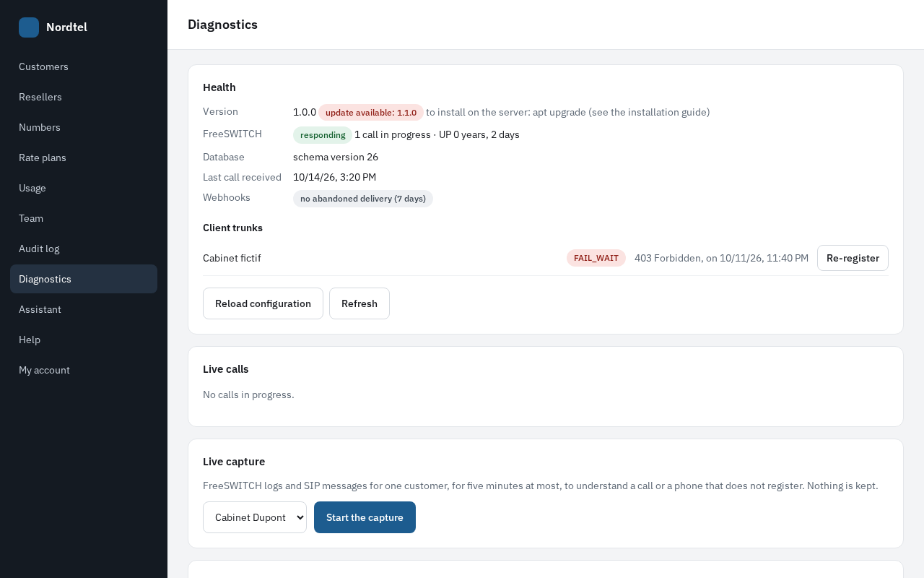Click the update available 1.1.0 badge

click(x=371, y=113)
